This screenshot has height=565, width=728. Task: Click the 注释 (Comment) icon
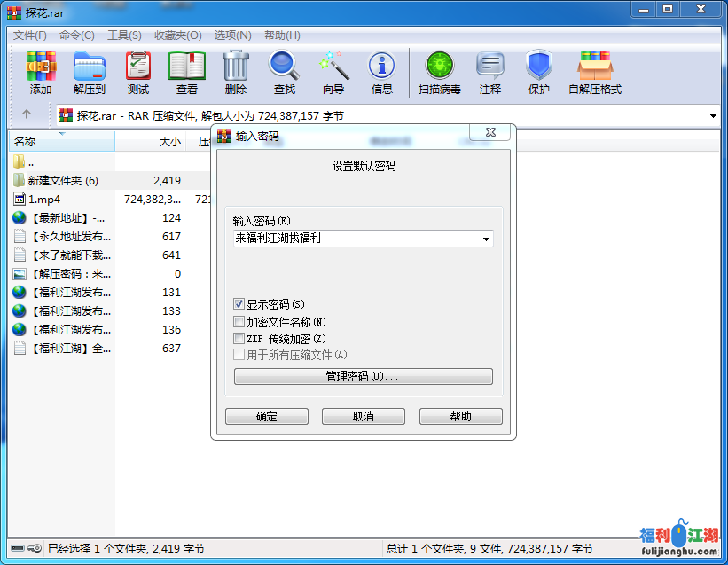pyautogui.click(x=489, y=71)
